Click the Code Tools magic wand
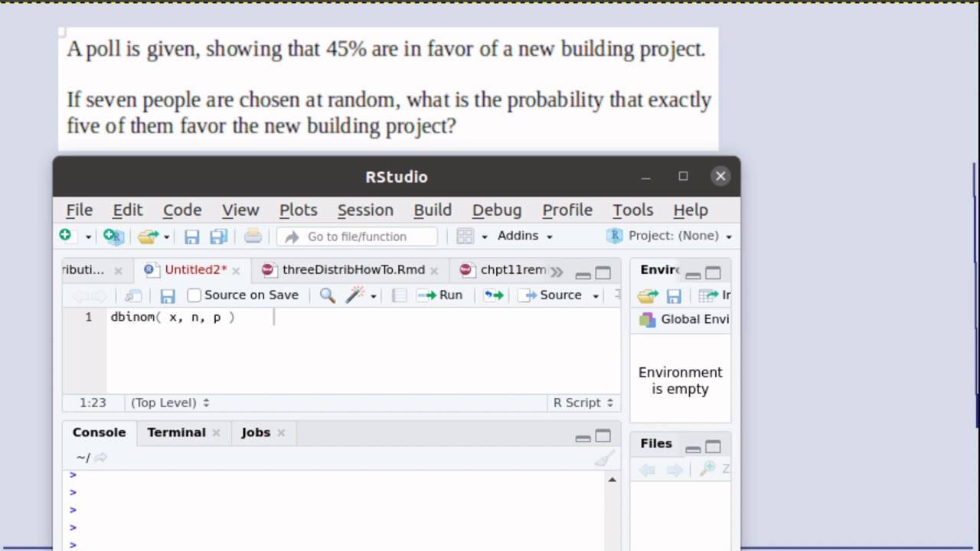This screenshot has width=980, height=551. click(x=355, y=295)
